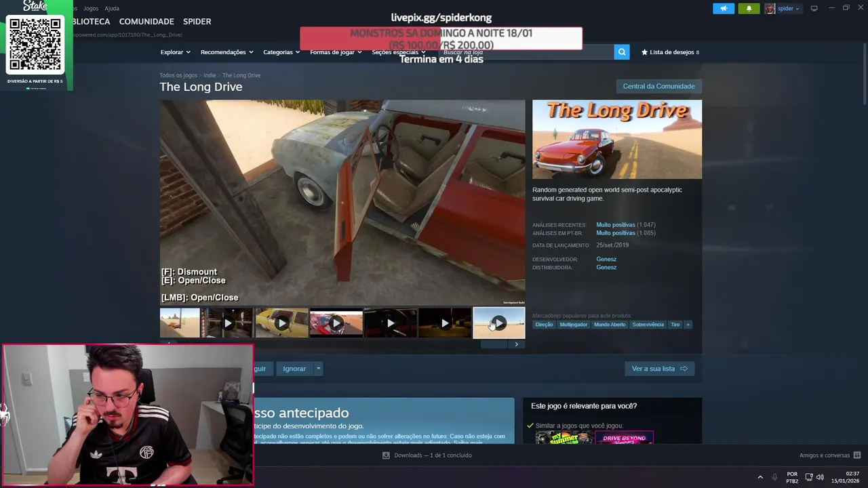The width and height of the screenshot is (868, 488).
Task: Click the taskbar volume speaker icon
Action: click(x=820, y=477)
